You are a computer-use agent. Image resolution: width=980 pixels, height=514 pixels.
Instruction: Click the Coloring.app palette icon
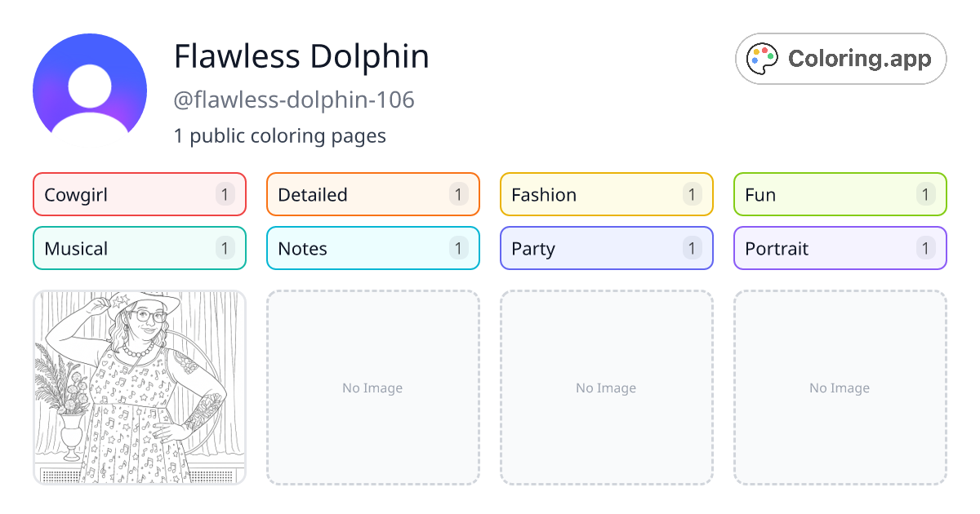(x=762, y=57)
